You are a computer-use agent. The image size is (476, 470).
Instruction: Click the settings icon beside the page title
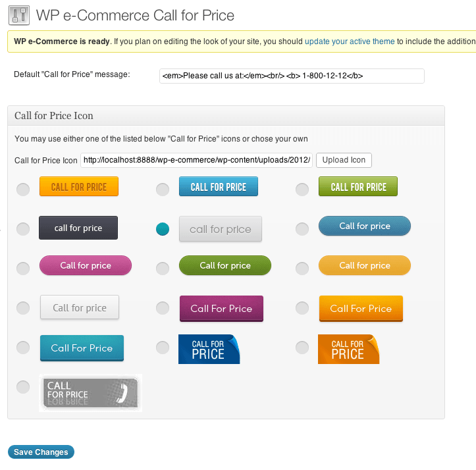point(19,15)
